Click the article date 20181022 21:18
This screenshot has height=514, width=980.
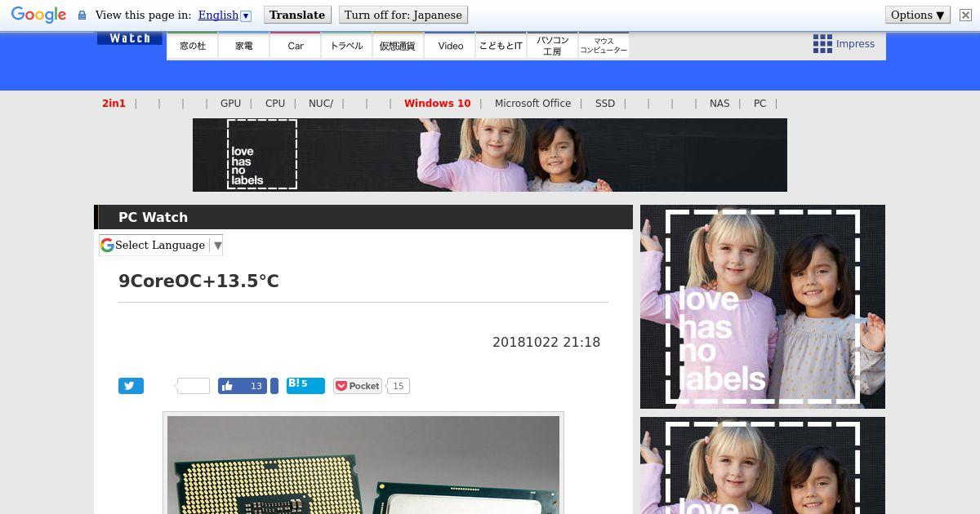[x=546, y=342]
